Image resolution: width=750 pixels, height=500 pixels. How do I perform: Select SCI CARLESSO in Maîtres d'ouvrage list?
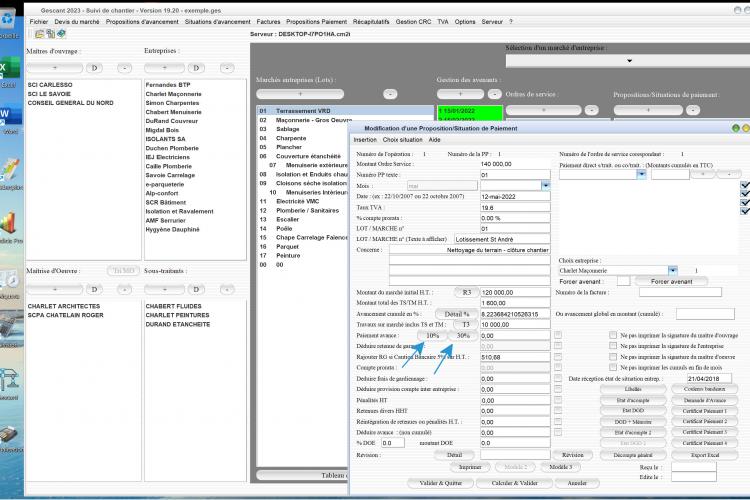[x=50, y=85]
